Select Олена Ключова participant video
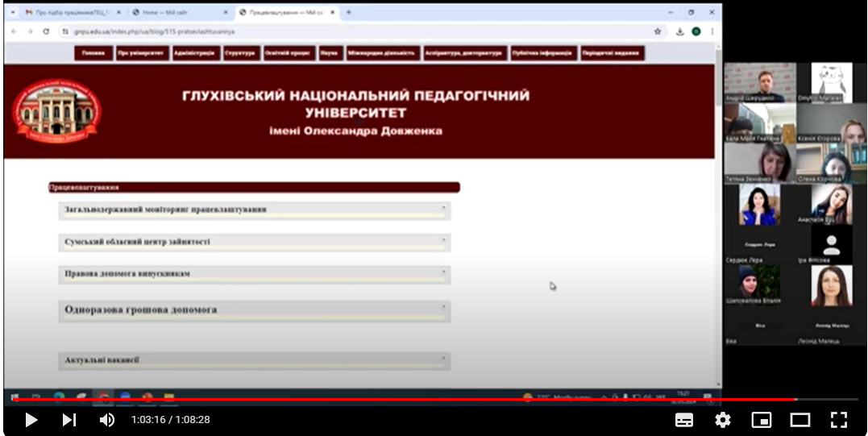868x436 pixels. pyautogui.click(x=832, y=164)
